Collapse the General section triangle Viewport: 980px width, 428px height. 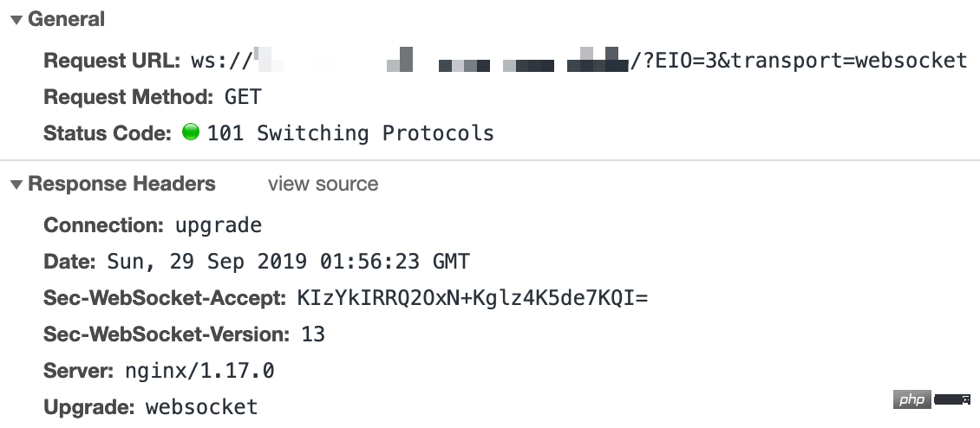[16, 21]
